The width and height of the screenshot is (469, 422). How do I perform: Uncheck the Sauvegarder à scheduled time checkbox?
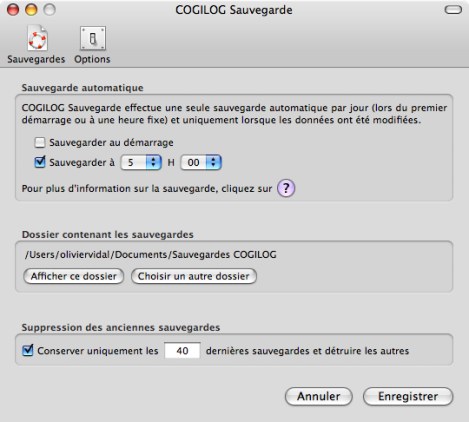point(40,162)
